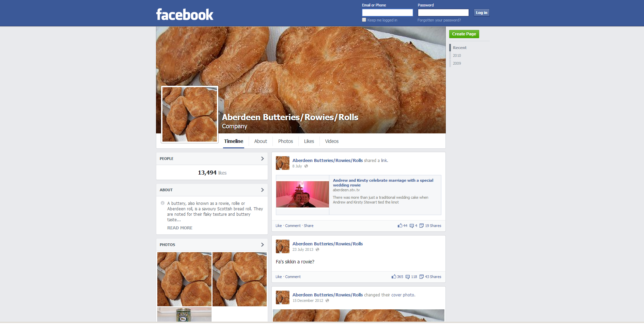
Task: Open the Likes tab
Action: [x=309, y=141]
